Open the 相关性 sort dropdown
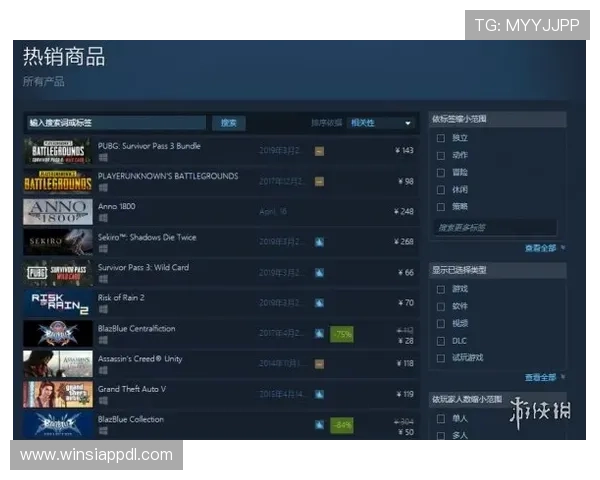The image size is (600, 480). point(381,123)
